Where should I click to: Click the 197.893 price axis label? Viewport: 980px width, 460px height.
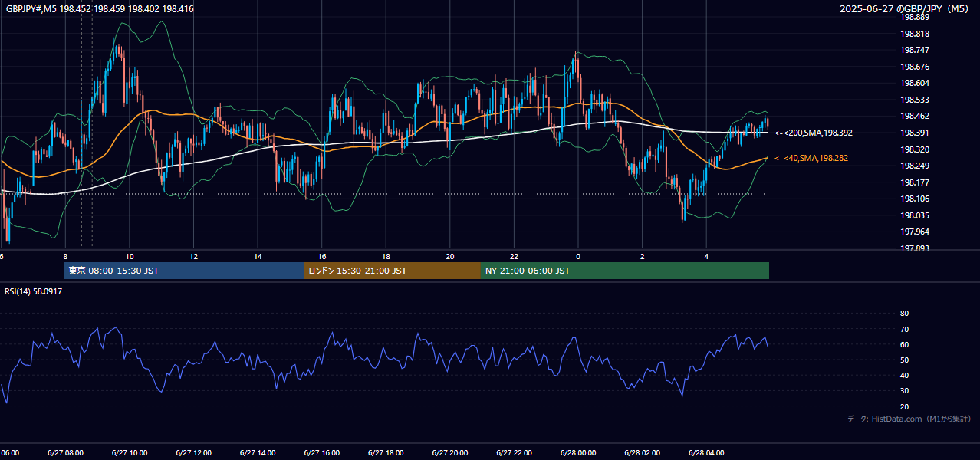[x=916, y=248]
